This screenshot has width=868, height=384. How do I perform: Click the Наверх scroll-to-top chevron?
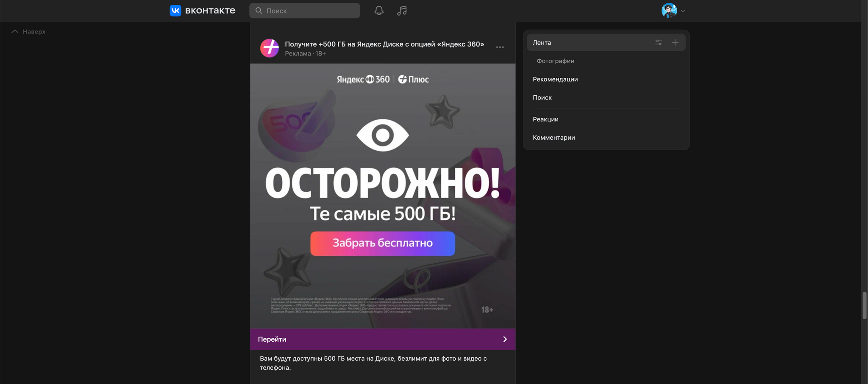(15, 32)
